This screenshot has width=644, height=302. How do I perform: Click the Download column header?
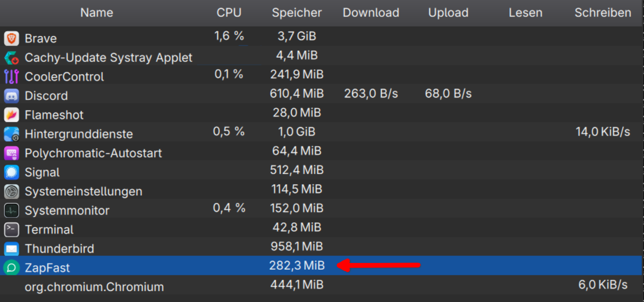click(371, 13)
